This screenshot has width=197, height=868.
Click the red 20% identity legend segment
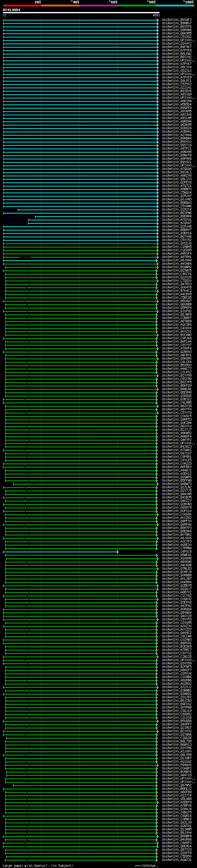pyautogui.click(x=22, y=6)
